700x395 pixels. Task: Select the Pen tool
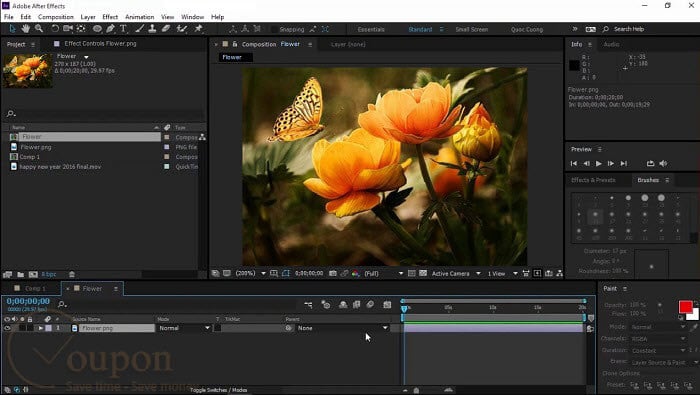pyautogui.click(x=110, y=29)
